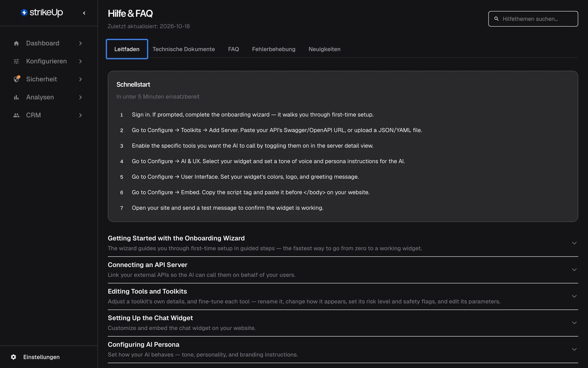Open the Konfigurieren menu item

click(x=48, y=61)
